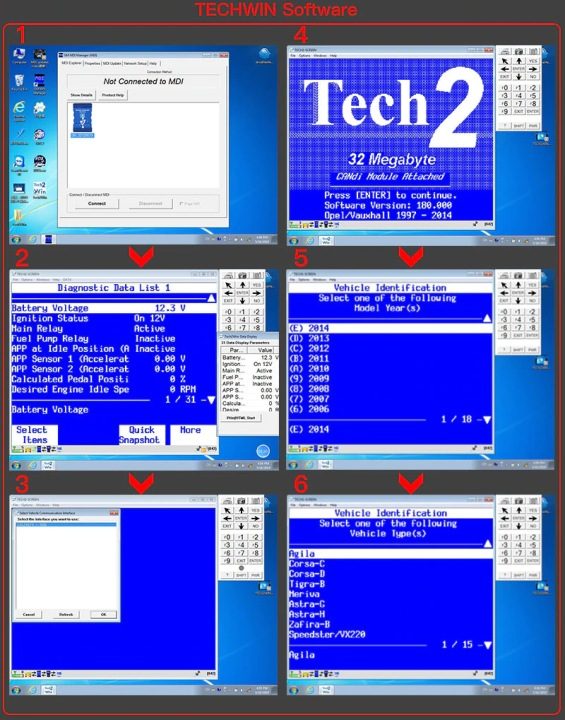Click up arrow keypad key in panel 4
565x720 pixels.
point(519,61)
